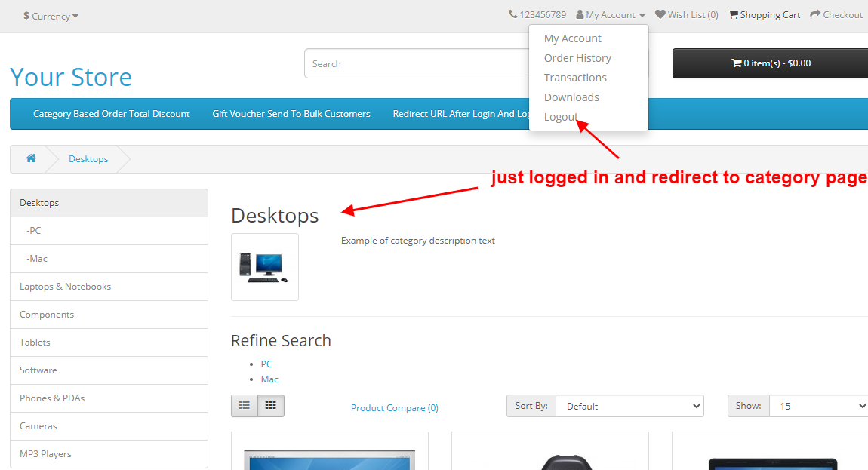Click the Wish List heart icon
The width and height of the screenshot is (868, 470).
coord(660,14)
